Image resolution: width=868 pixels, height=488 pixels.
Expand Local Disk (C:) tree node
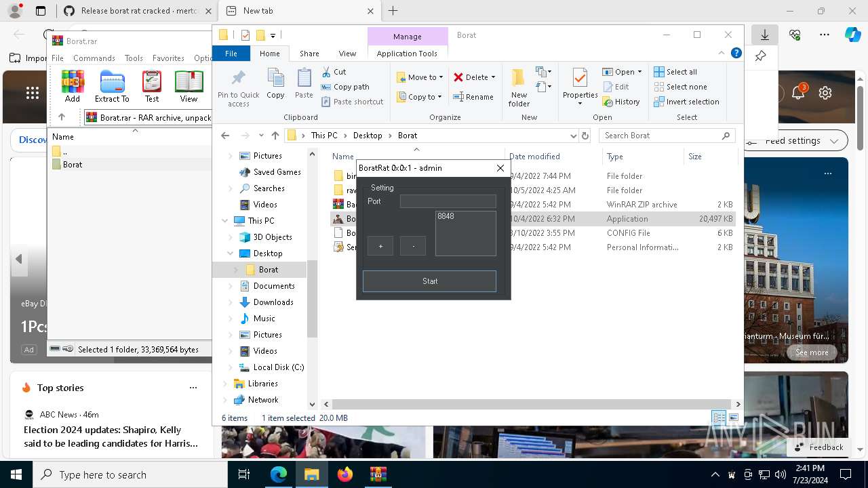(x=231, y=367)
